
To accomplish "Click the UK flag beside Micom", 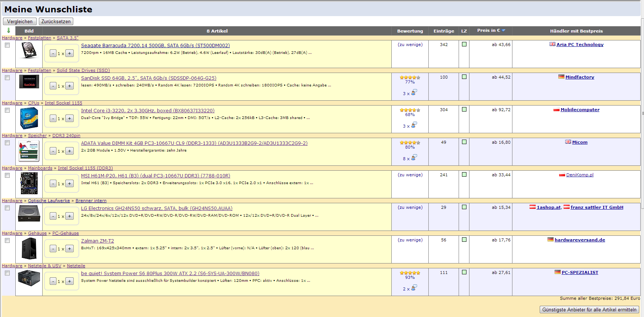I will 568,142.
